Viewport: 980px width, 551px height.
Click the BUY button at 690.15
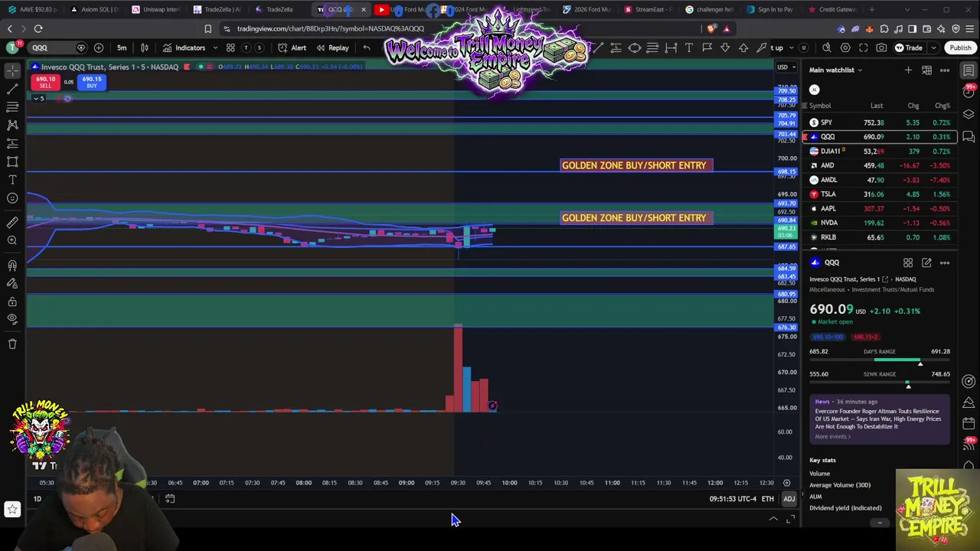click(x=92, y=82)
